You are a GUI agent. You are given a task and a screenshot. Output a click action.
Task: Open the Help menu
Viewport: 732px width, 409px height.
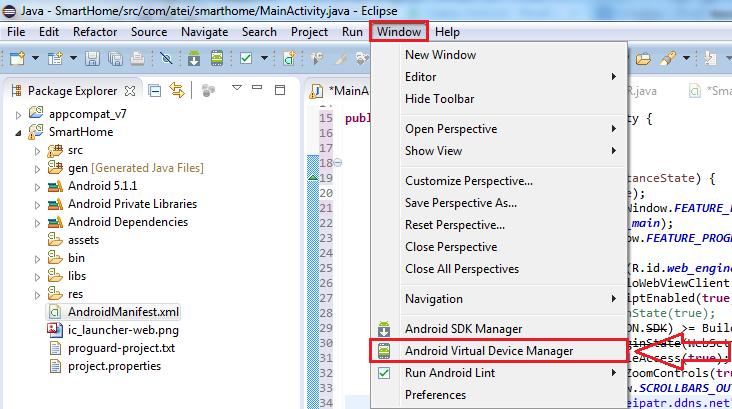pyautogui.click(x=447, y=32)
